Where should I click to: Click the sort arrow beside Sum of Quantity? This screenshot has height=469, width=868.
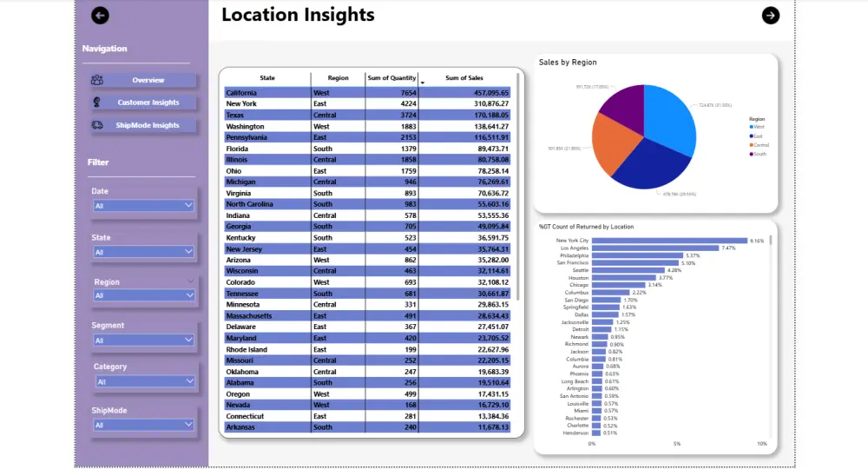coord(423,83)
